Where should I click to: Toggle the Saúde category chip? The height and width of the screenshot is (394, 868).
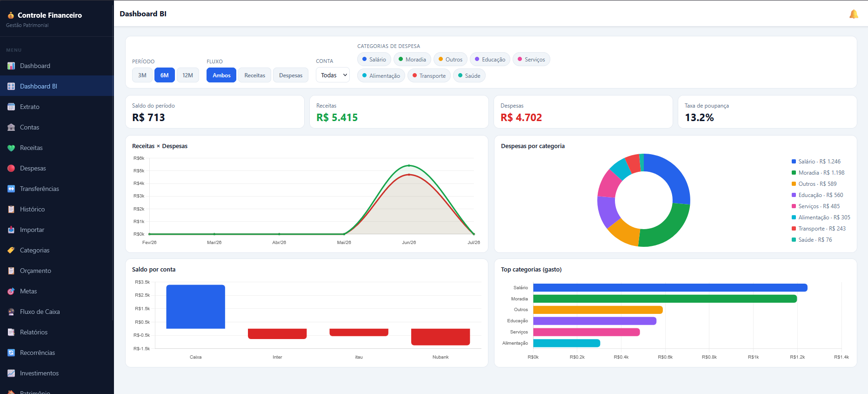[469, 75]
